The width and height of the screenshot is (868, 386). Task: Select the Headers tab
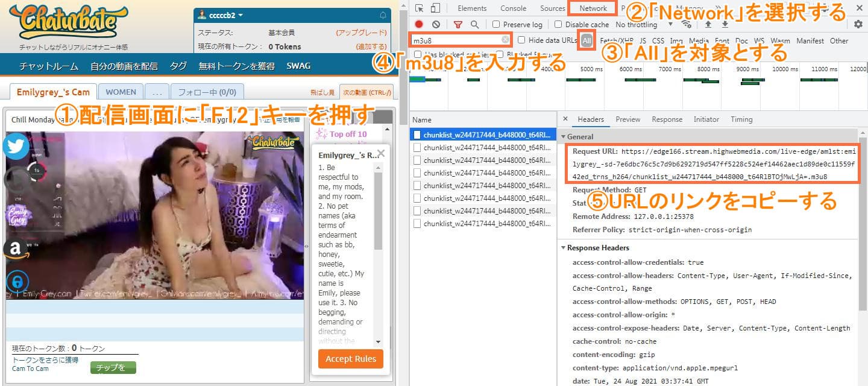pos(591,119)
